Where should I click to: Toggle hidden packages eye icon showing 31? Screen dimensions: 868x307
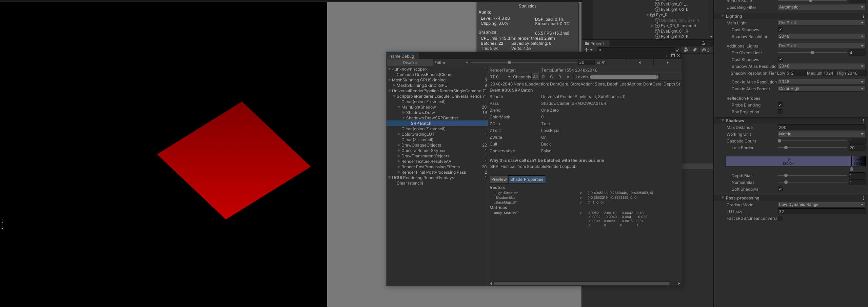point(706,50)
